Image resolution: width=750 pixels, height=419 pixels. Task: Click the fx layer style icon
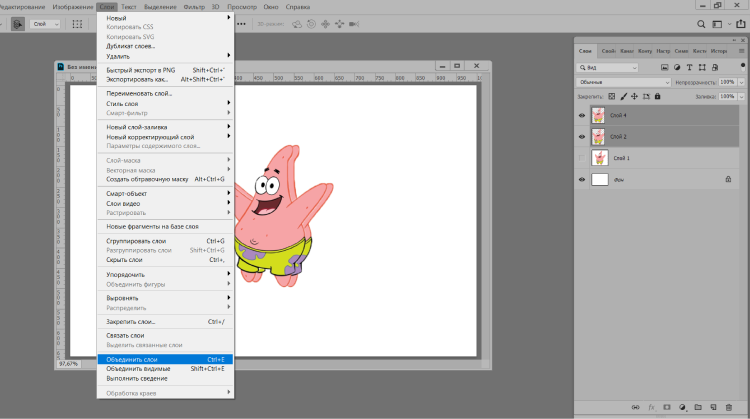tap(651, 408)
